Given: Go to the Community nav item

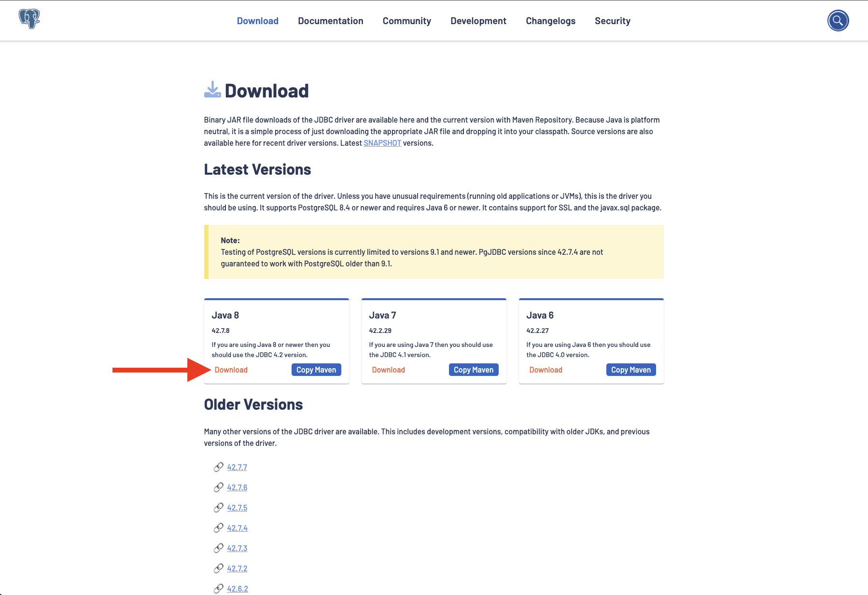Looking at the screenshot, I should [x=406, y=21].
